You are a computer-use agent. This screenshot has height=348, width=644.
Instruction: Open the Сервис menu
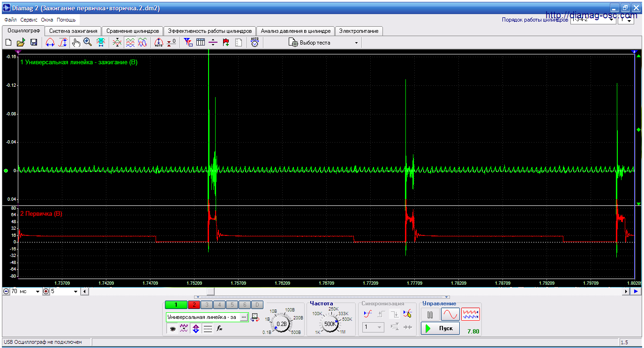tap(29, 20)
